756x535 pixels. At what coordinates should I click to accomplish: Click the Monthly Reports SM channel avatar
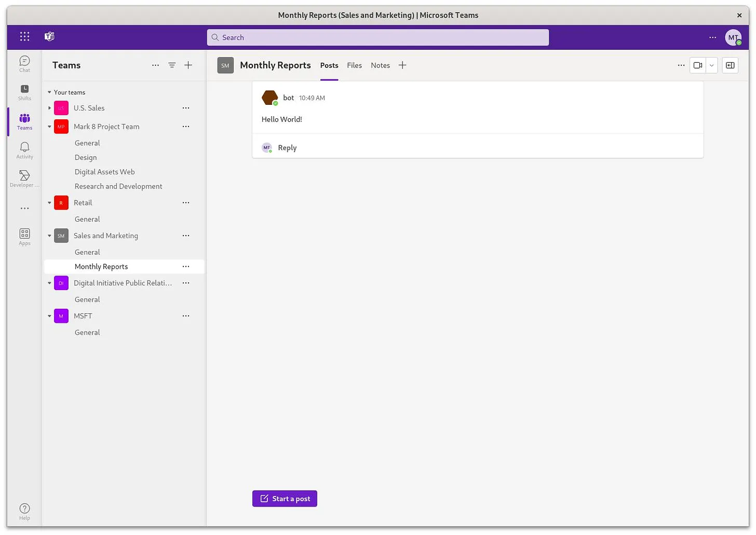click(225, 65)
